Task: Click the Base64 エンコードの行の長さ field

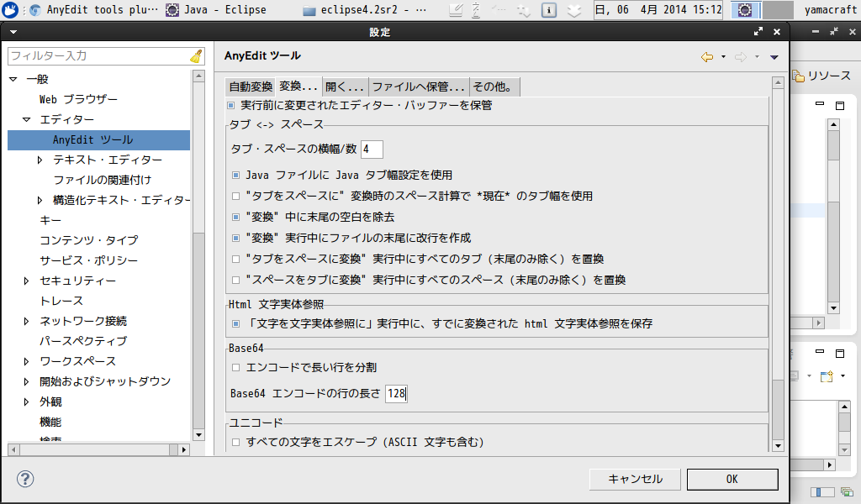Action: (x=396, y=394)
